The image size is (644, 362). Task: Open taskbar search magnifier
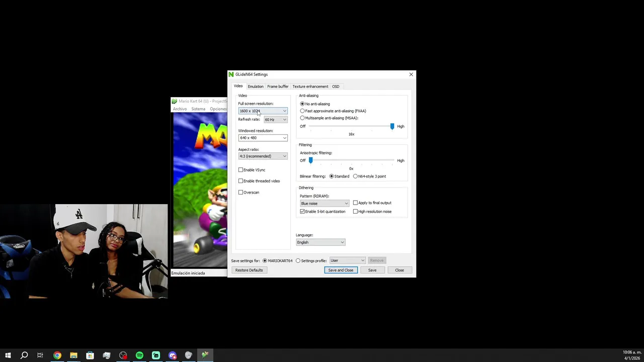click(24, 355)
